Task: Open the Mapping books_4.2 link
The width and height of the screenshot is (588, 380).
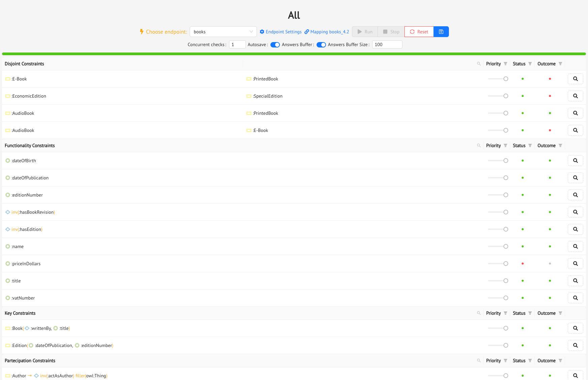Action: coord(326,32)
